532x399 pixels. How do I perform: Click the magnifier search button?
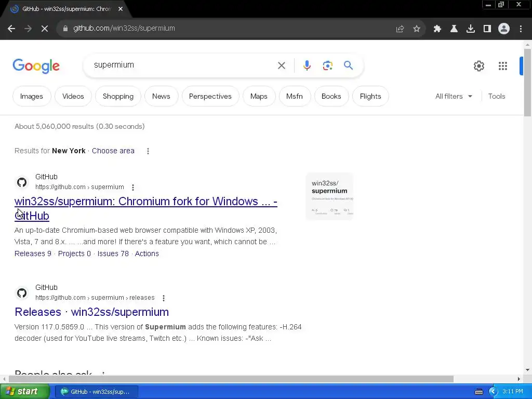tap(348, 65)
